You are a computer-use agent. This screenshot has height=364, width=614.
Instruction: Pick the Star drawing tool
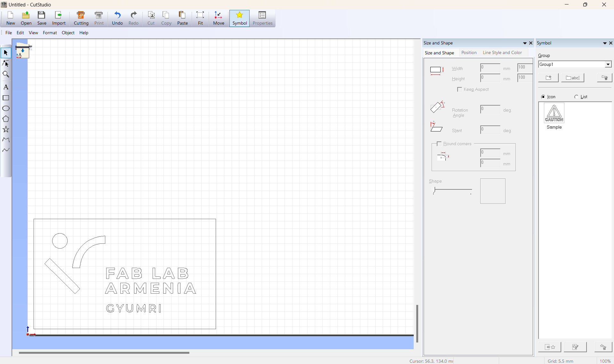click(6, 129)
